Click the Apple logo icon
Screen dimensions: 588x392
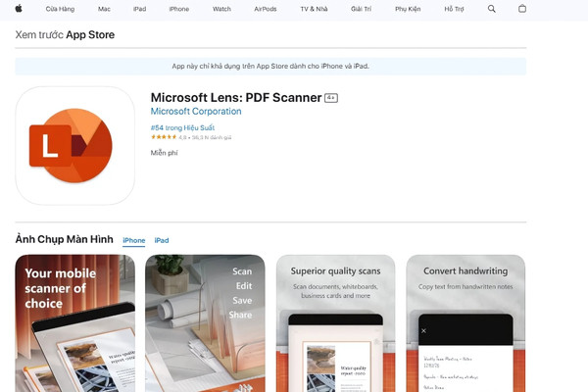click(x=19, y=8)
